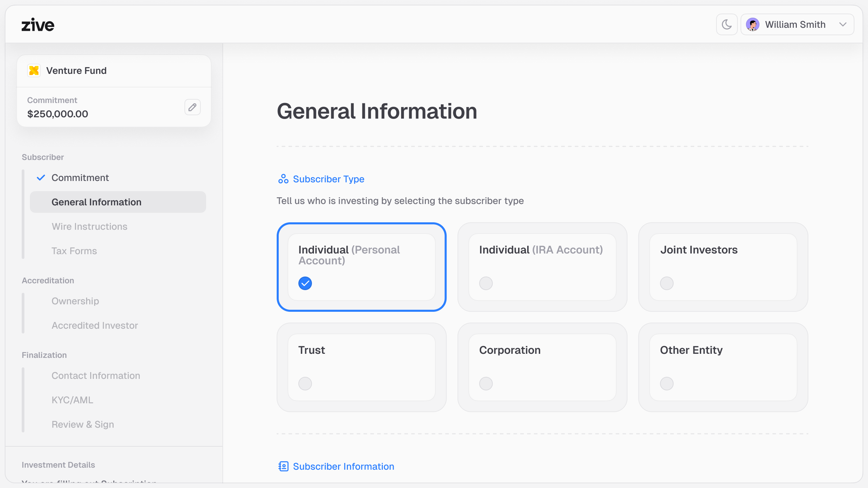The image size is (868, 488).
Task: Open Tax Forms in sidebar
Action: point(74,251)
